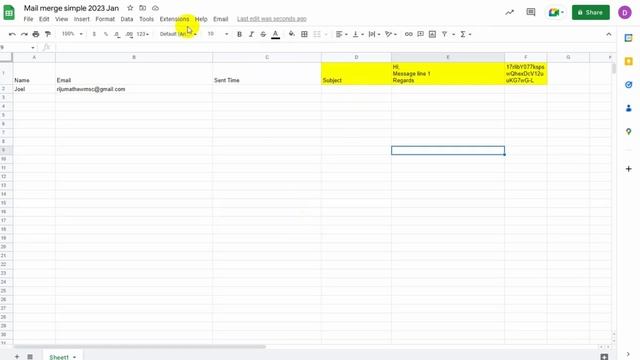Open the Functions sigma dropdown
The width and height of the screenshot is (640, 360).
tap(465, 34)
